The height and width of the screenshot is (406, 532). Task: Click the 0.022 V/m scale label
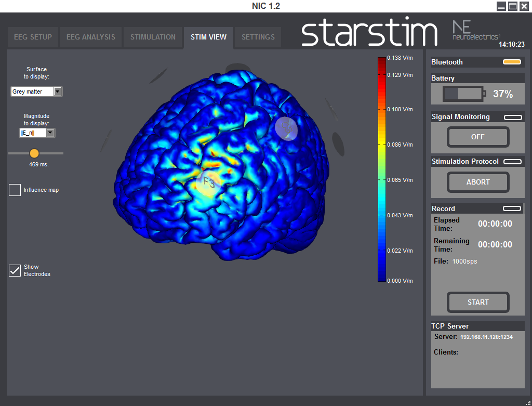400,251
